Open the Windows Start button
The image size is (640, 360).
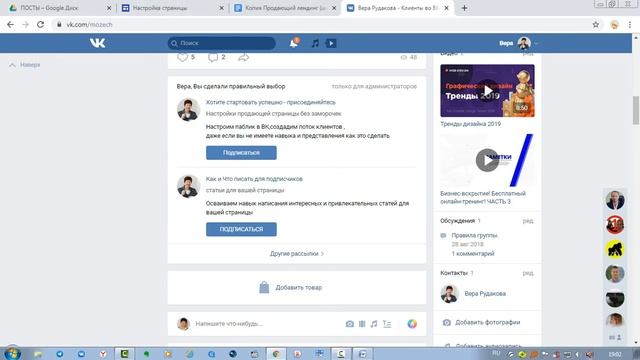12,353
